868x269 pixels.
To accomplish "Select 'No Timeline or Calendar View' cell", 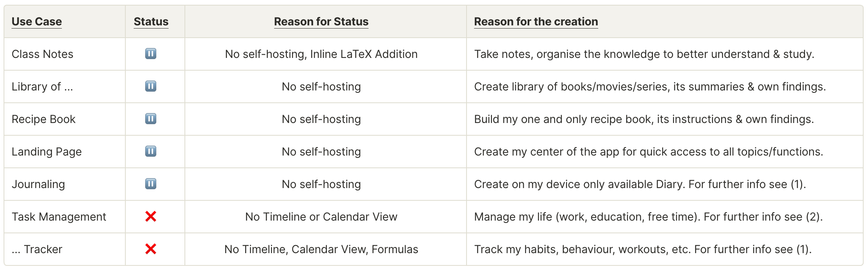I will [326, 217].
